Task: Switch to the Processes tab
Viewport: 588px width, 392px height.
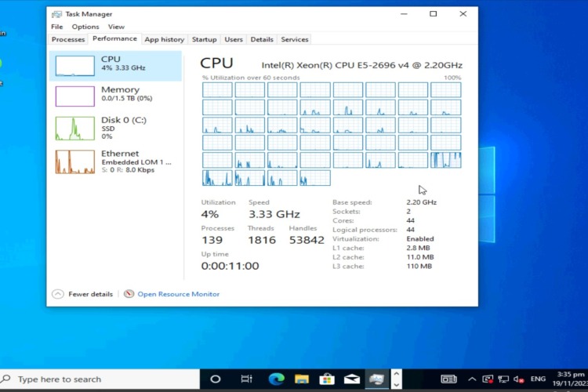Action: click(68, 39)
